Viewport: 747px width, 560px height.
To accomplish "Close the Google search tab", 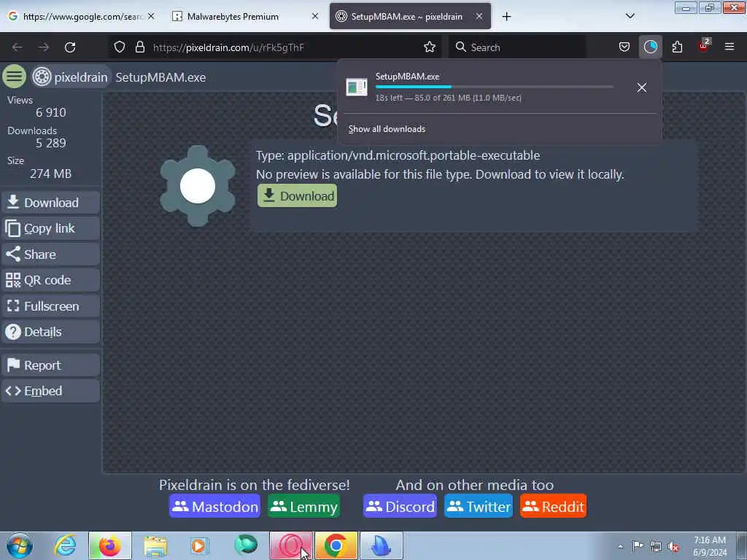I will 151,16.
